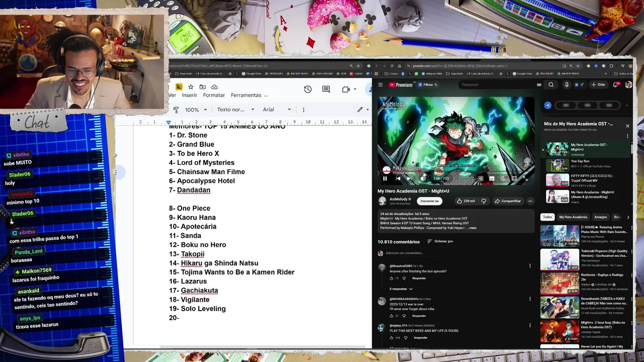Skip to the next video in the player

(x=409, y=178)
